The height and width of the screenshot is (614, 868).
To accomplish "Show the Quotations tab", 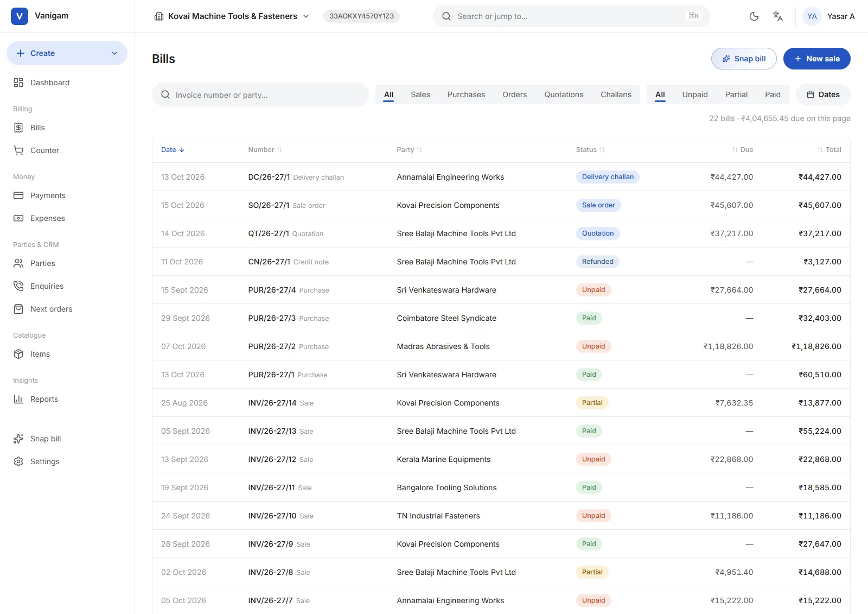I will tap(564, 94).
